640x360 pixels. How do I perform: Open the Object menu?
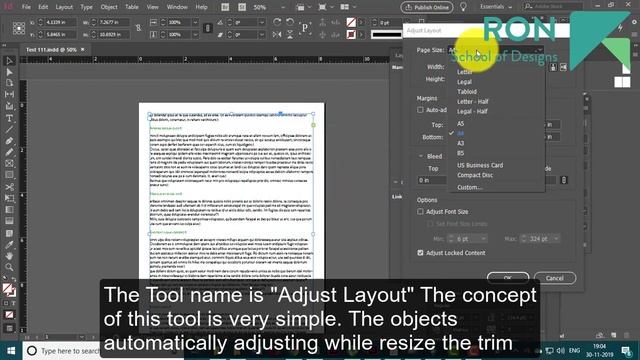click(x=109, y=7)
